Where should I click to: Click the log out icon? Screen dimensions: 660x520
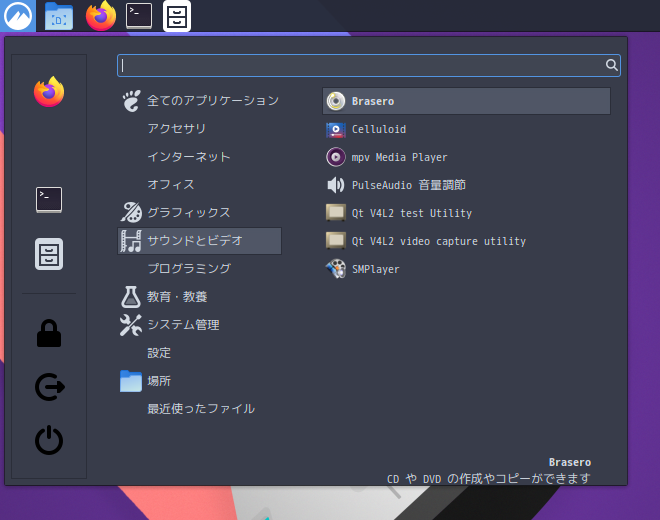(x=50, y=387)
